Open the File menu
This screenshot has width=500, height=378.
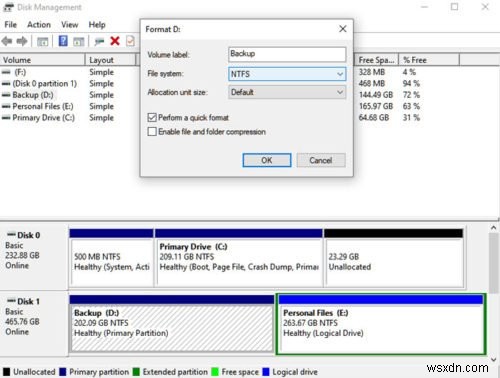tap(11, 25)
